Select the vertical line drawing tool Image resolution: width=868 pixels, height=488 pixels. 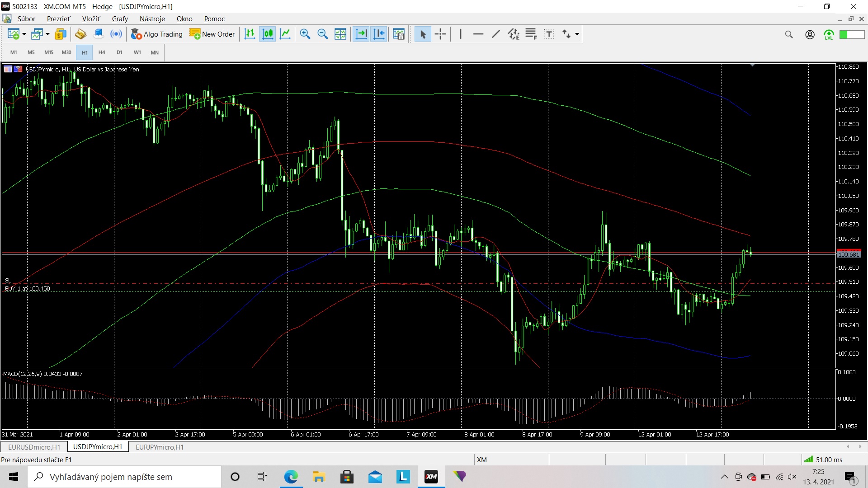point(460,34)
